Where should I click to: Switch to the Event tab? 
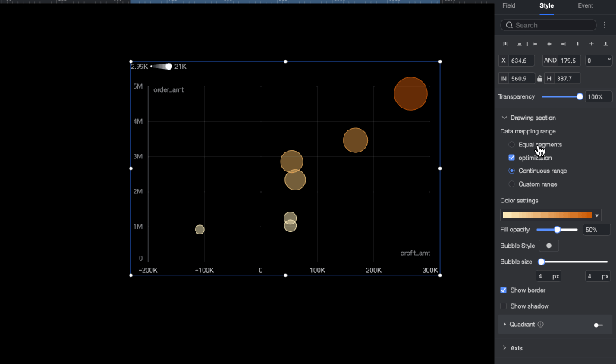[586, 5]
